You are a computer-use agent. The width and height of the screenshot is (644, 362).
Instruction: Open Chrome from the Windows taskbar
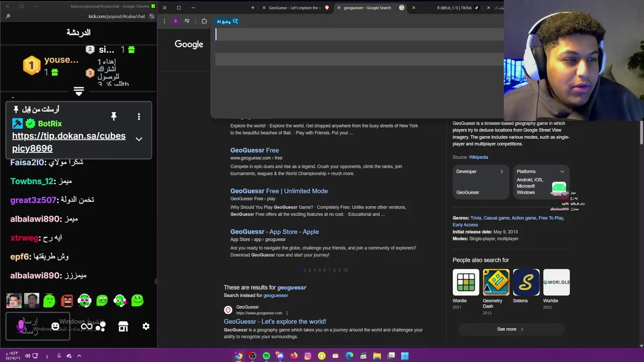238,355
